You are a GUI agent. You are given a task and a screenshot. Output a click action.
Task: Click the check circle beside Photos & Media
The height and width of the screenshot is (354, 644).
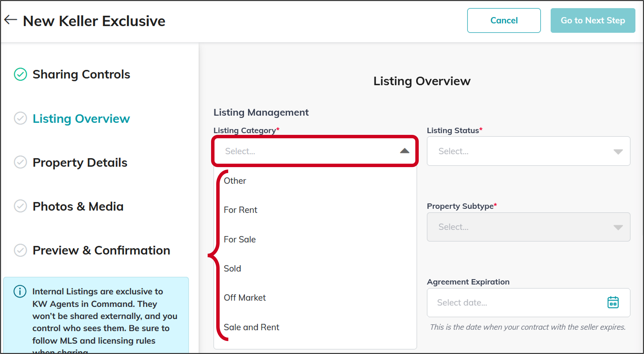coord(20,206)
